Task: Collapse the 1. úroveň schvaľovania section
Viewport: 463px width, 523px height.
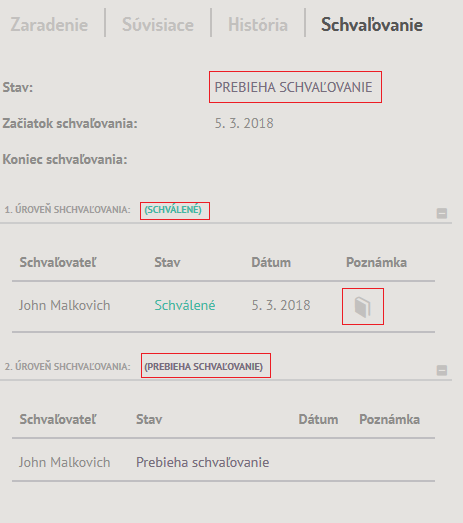Action: pos(442,213)
